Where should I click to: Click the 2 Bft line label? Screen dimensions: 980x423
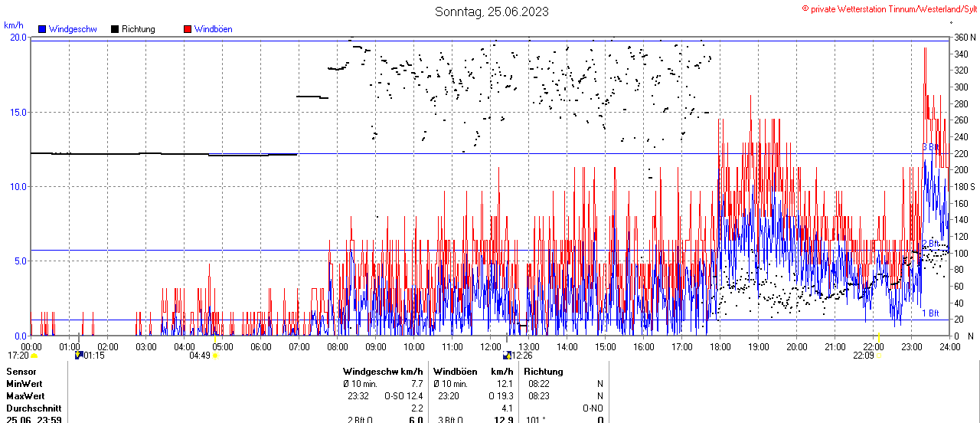pos(930,244)
